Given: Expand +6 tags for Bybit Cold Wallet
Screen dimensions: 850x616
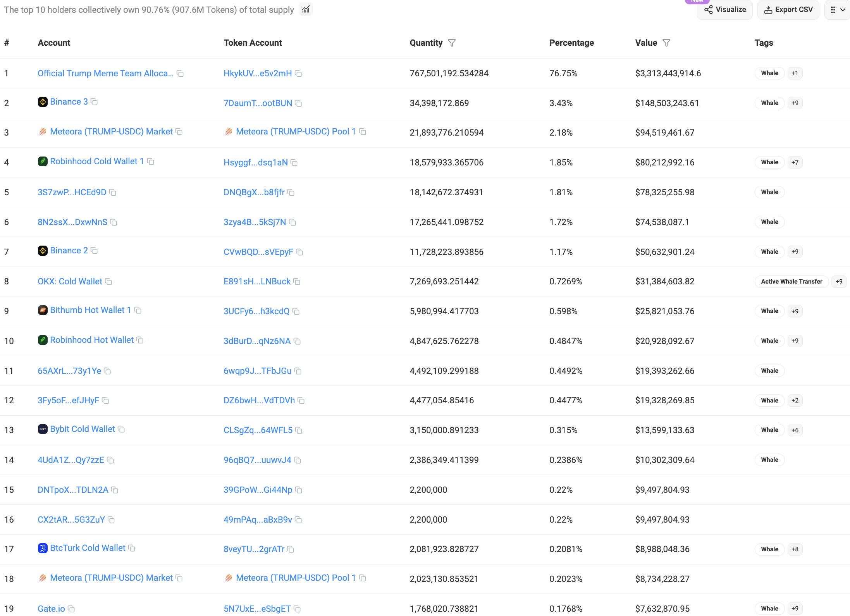Looking at the screenshot, I should tap(795, 430).
